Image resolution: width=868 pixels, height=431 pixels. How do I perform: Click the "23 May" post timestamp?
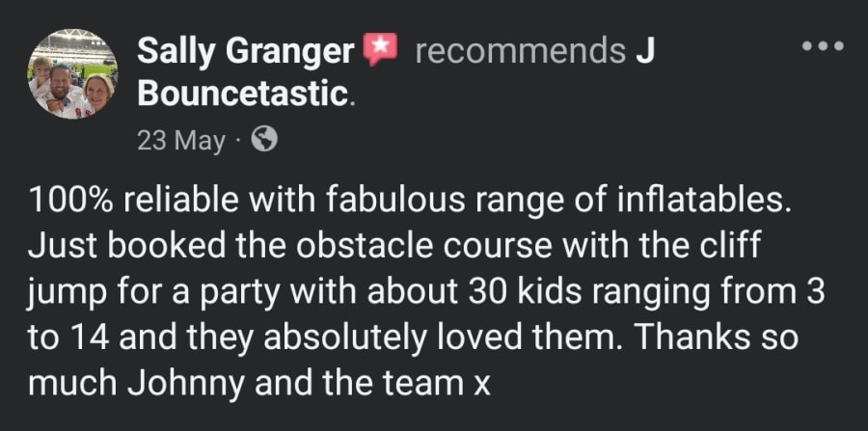point(180,141)
